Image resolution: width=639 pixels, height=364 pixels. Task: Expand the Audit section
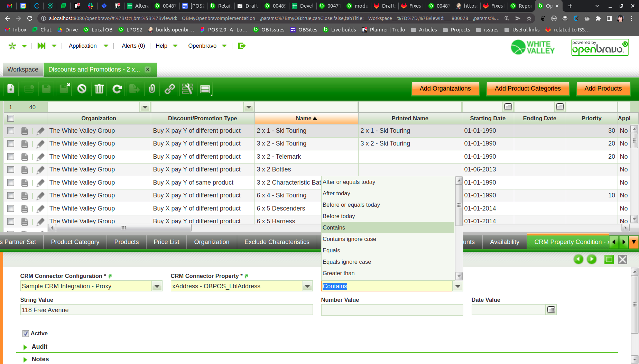click(x=25, y=347)
